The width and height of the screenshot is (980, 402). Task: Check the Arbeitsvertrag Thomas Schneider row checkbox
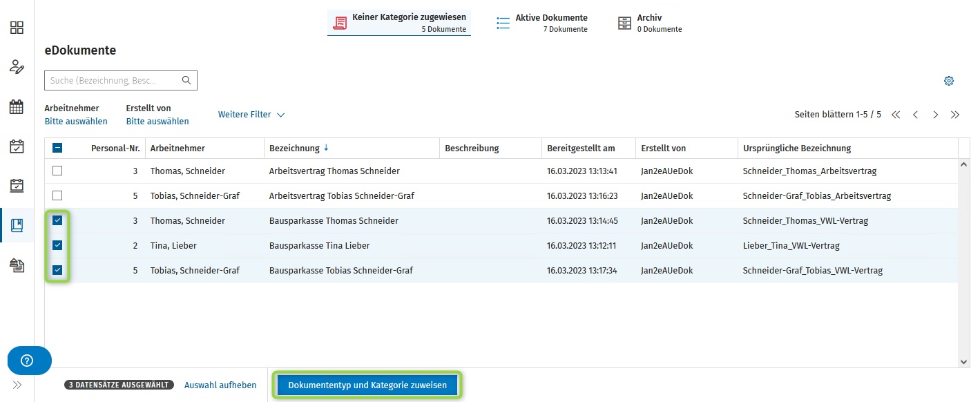coord(57,171)
